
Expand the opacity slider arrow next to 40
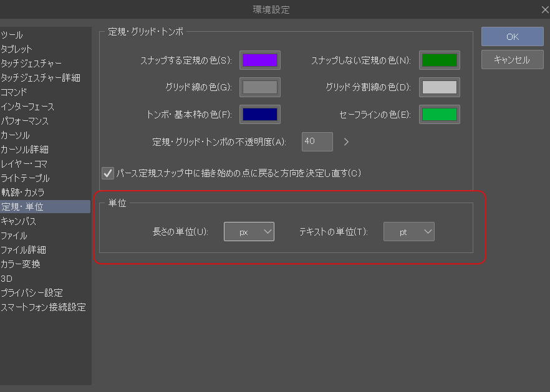(x=346, y=141)
